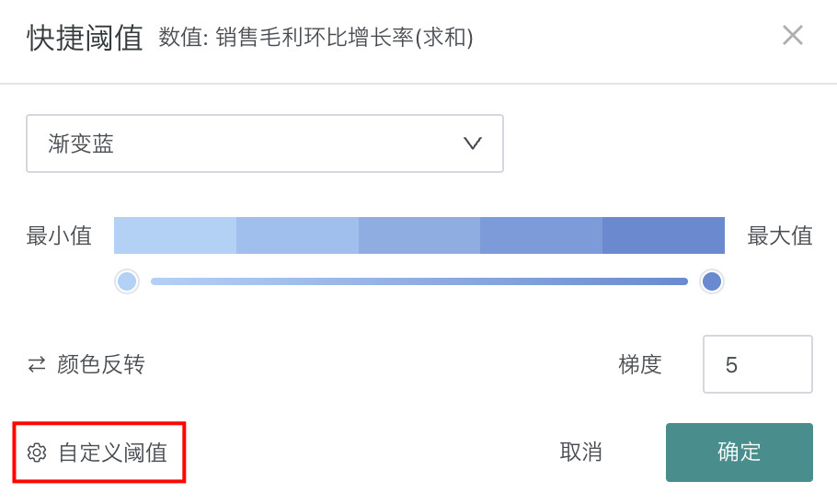Pick the middle color block in gradient bar
Image resolution: width=837 pixels, height=504 pixels.
pyautogui.click(x=419, y=235)
